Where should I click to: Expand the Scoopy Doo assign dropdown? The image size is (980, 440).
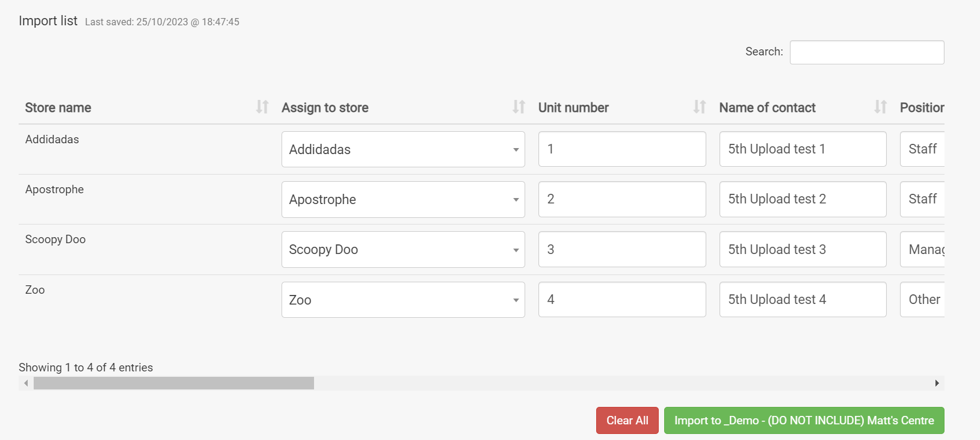[403, 249]
